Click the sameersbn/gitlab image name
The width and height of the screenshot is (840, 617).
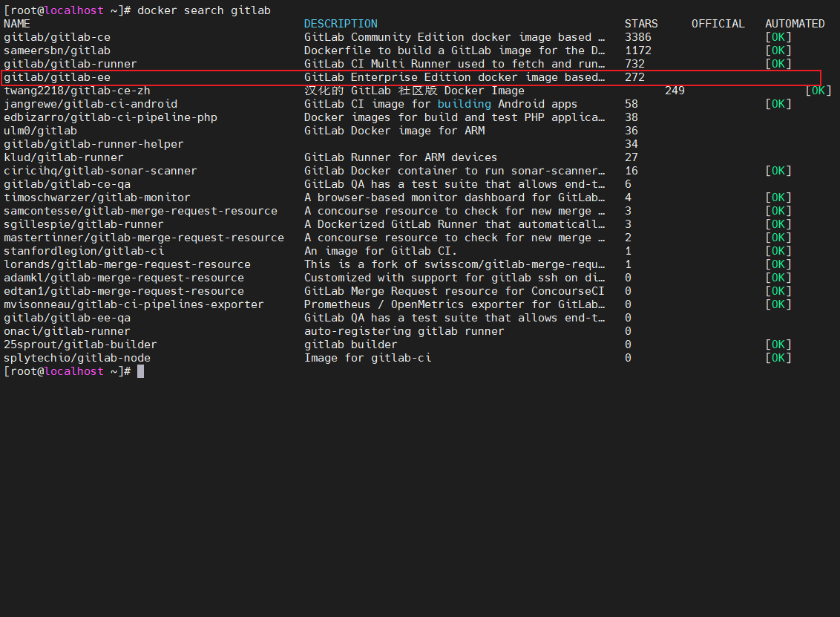pyautogui.click(x=57, y=50)
